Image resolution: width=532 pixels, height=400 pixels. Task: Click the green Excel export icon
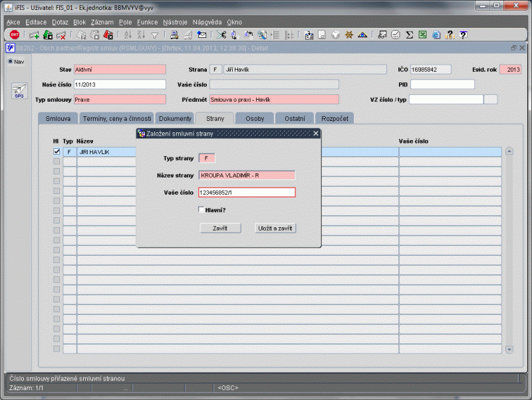(x=422, y=35)
